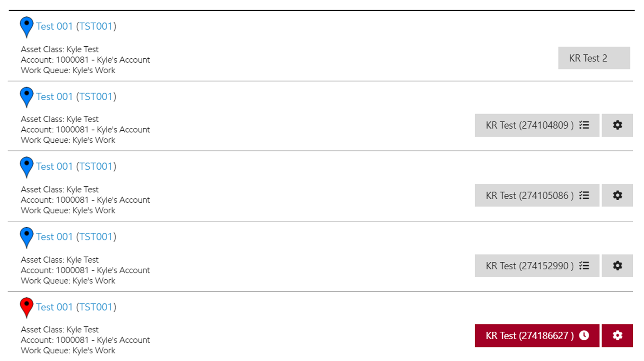Click checklist icon on KR Test (274104809)
Image resolution: width=644 pixels, height=361 pixels.
(584, 125)
